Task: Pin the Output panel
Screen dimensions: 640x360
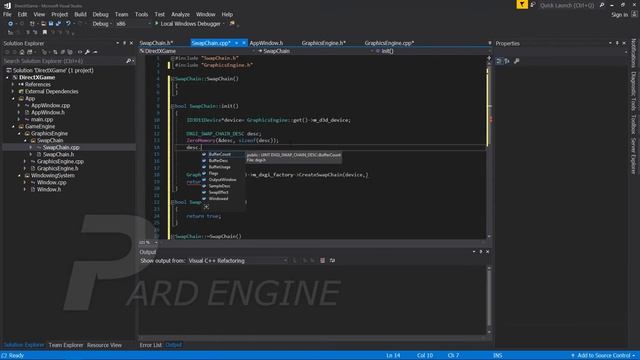Action: click(x=481, y=252)
